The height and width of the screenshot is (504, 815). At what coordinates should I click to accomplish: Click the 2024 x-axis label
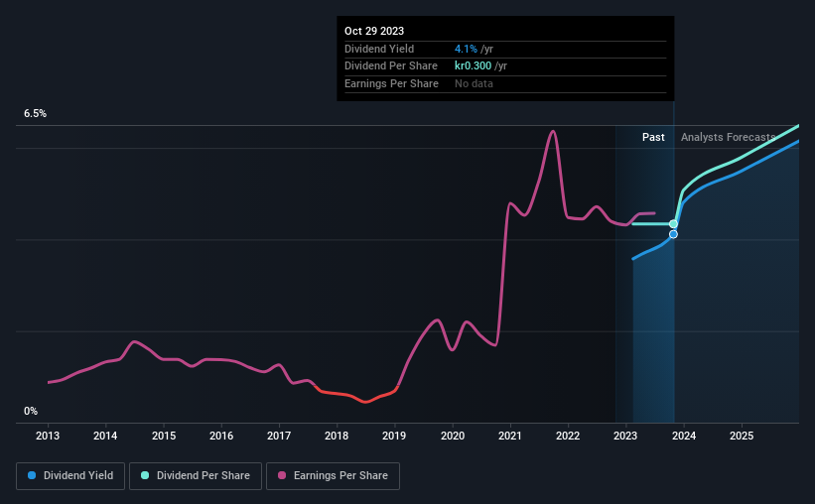(x=684, y=436)
